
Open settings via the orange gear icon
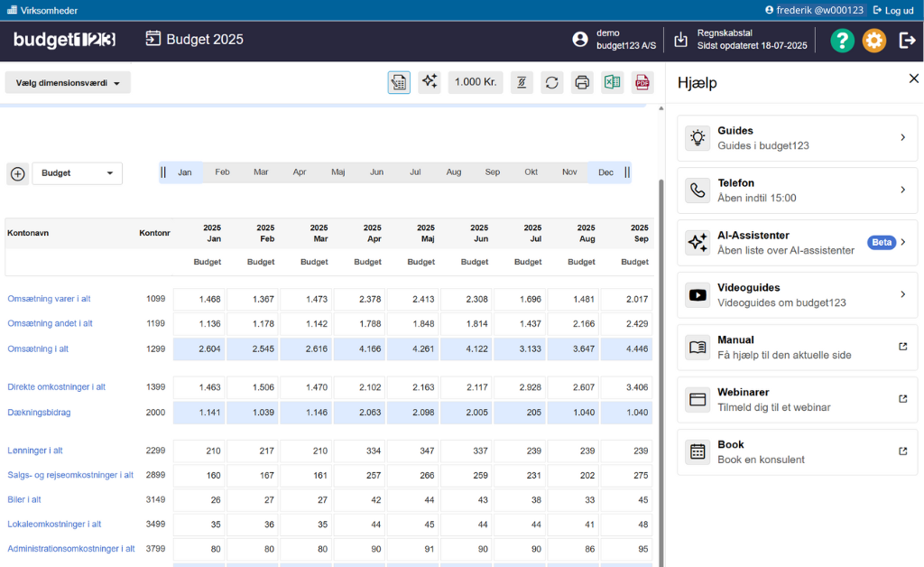tap(874, 41)
